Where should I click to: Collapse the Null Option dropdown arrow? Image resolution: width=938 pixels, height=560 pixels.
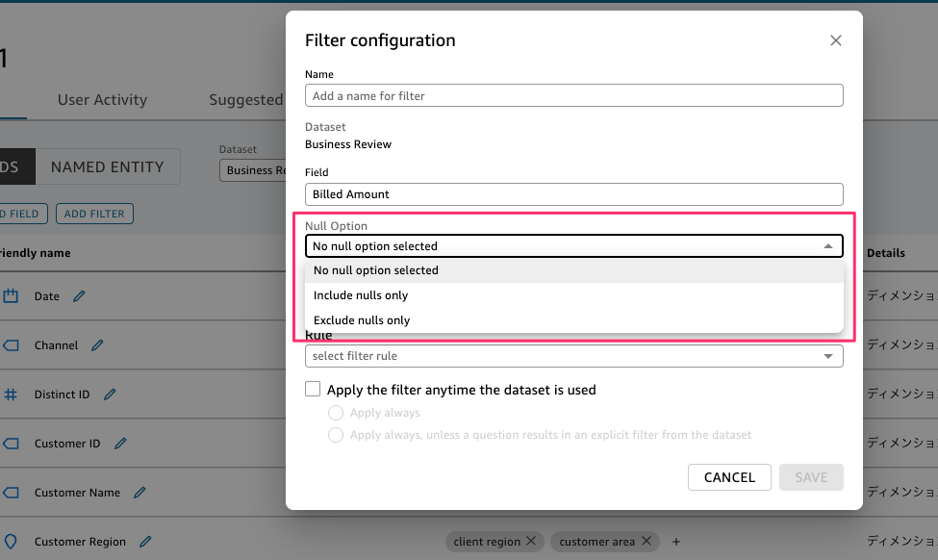(828, 246)
